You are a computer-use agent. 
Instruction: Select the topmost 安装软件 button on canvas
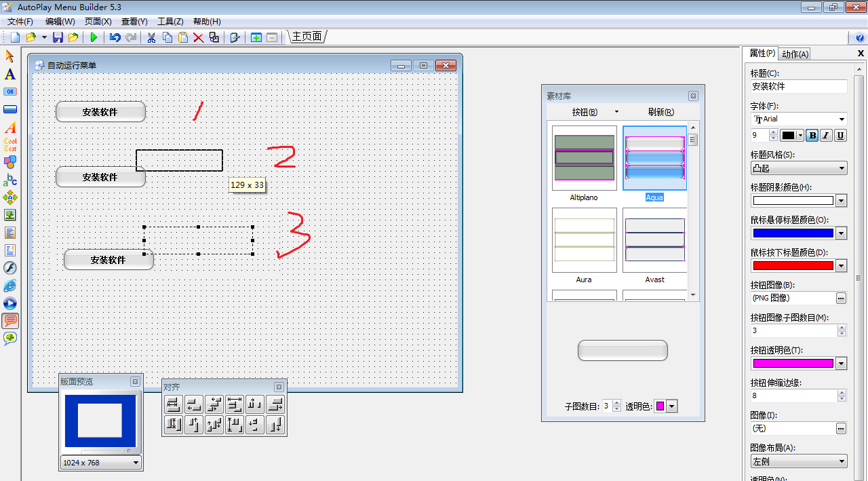(100, 112)
